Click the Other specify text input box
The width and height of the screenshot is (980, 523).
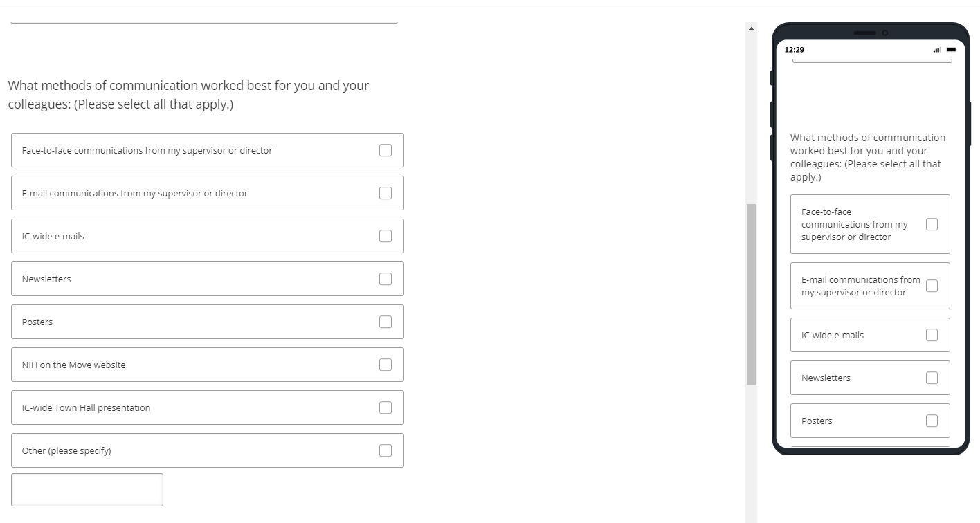(87, 490)
